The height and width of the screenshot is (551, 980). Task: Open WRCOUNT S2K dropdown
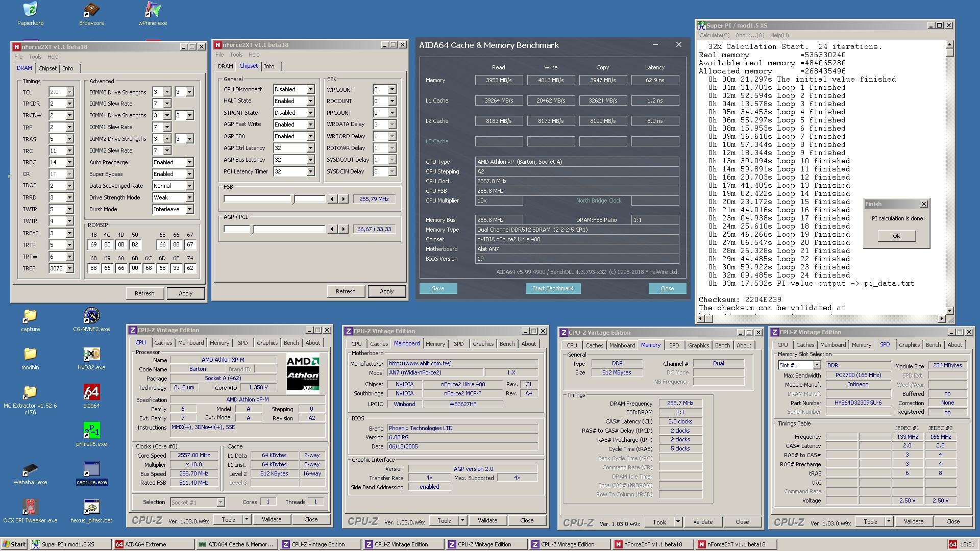[392, 89]
